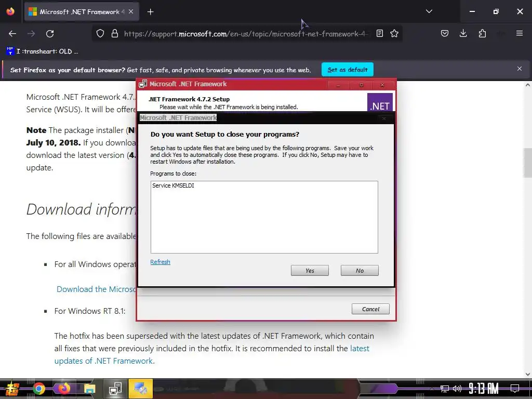Go back to the previous page in Firefox

click(x=12, y=34)
